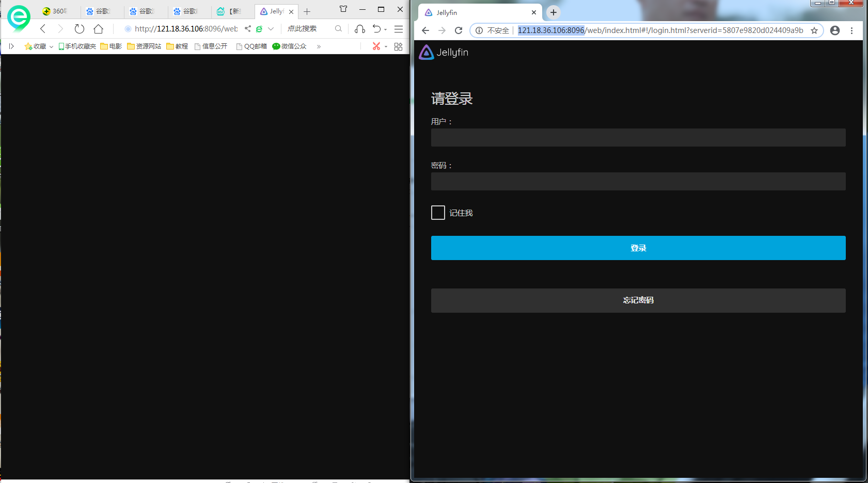The width and height of the screenshot is (868, 483).
Task: Switch to the 360 tab
Action: tap(55, 11)
